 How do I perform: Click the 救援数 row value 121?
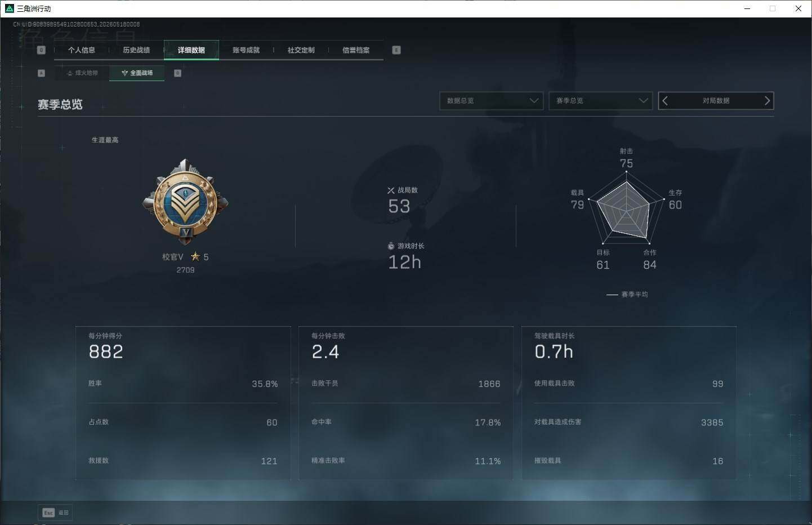(x=269, y=461)
